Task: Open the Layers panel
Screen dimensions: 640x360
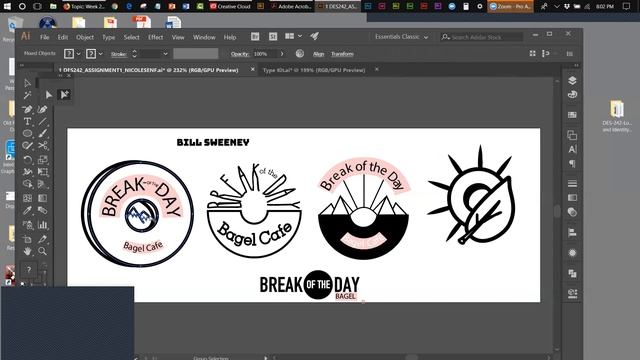Action: click(572, 80)
